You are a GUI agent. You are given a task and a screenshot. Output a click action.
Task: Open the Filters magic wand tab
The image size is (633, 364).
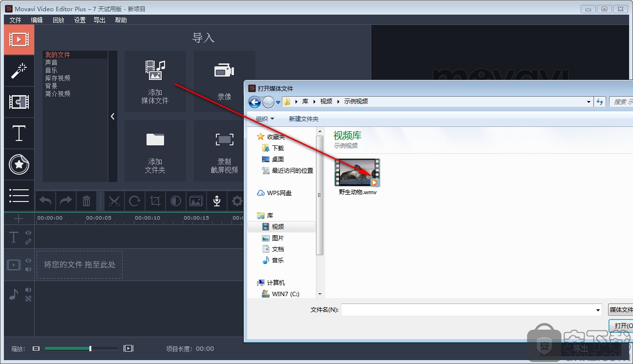[19, 71]
